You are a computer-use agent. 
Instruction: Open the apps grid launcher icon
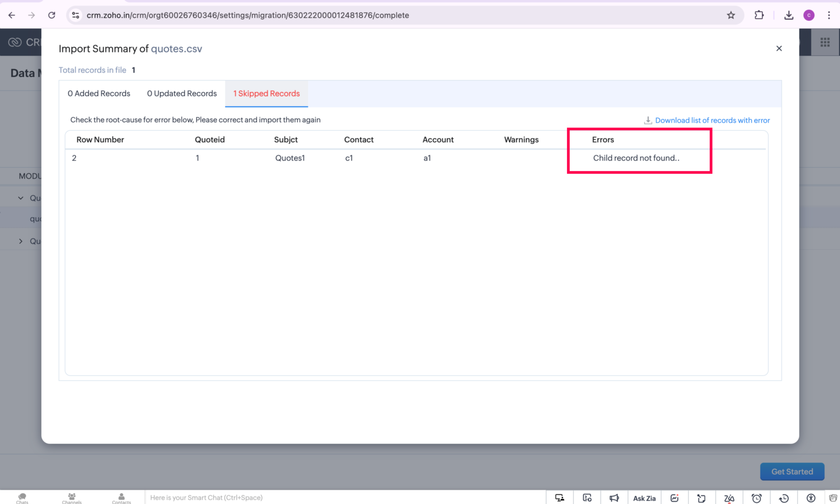825,42
